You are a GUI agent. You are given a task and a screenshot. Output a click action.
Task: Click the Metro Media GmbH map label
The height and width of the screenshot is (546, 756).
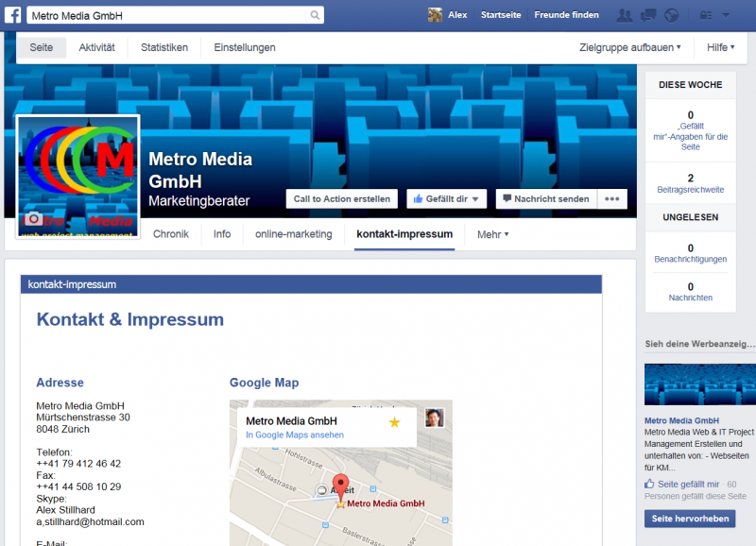pos(386,503)
